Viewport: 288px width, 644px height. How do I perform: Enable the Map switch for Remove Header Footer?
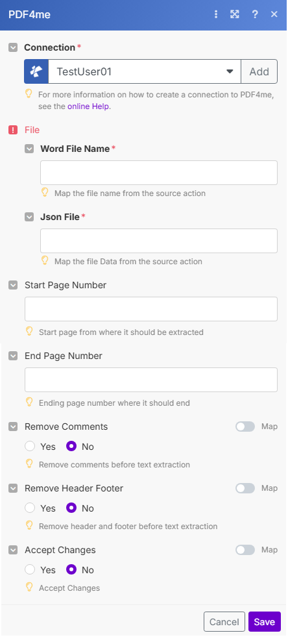coord(245,488)
